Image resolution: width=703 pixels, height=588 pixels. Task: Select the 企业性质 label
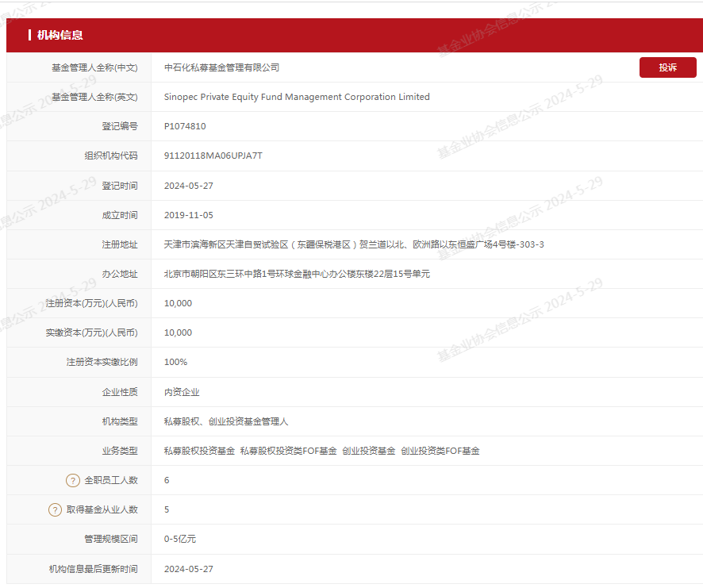(120, 392)
